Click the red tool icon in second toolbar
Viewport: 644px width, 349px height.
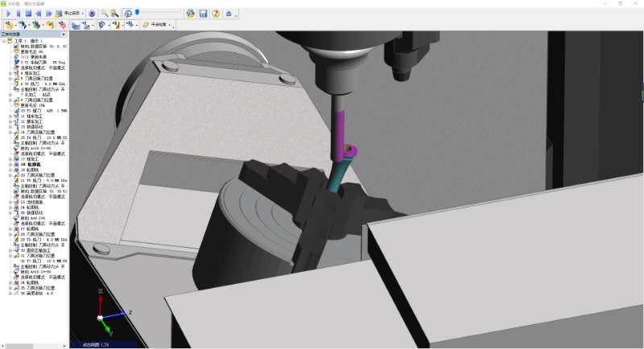pyautogui.click(x=62, y=25)
